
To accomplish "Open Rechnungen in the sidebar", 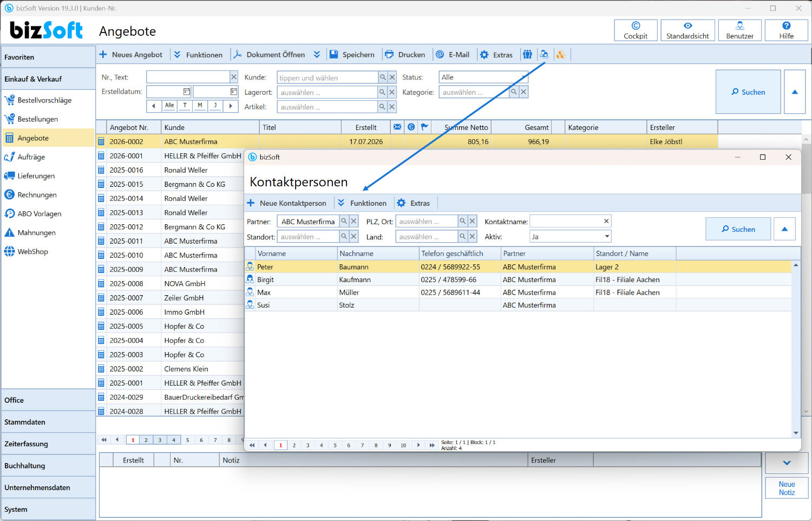I will coord(48,195).
